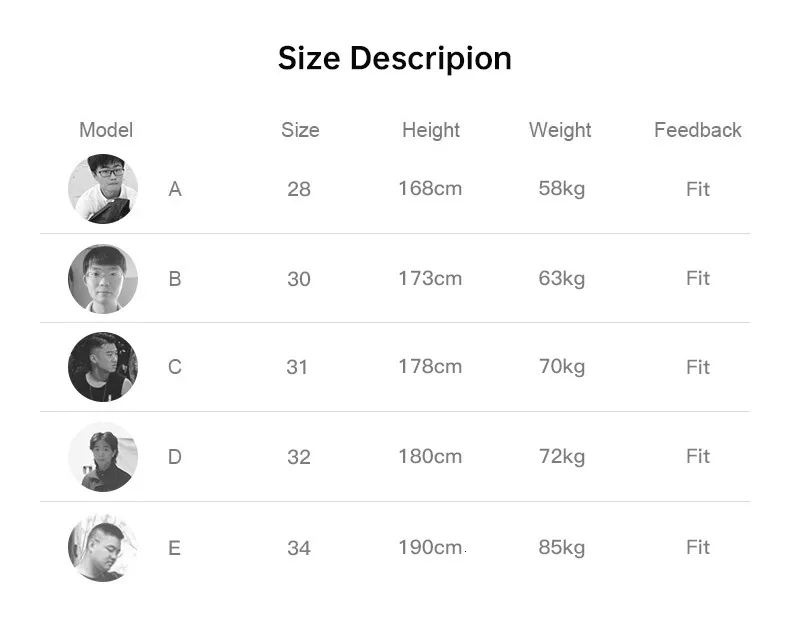Click the letter C model label
This screenshot has height=636, width=790.
pos(175,367)
